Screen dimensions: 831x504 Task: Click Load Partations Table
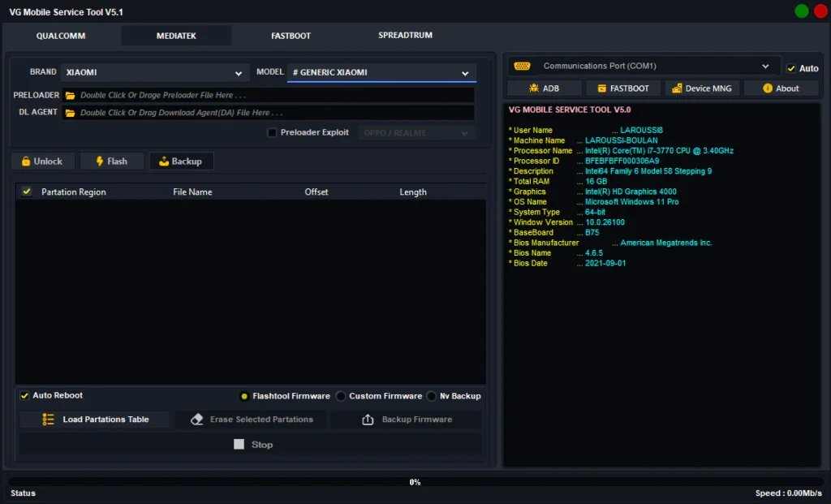pyautogui.click(x=95, y=420)
